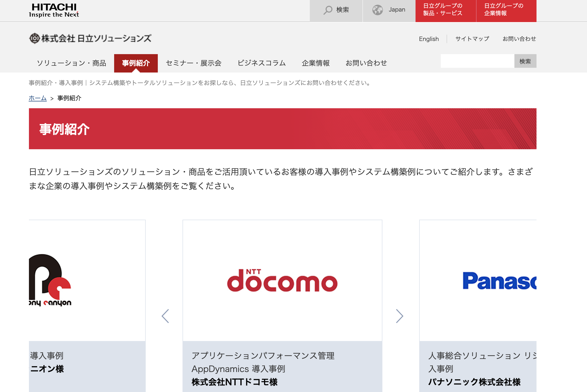
Task: Click パナソニック株式会社様 text
Action: click(474, 382)
